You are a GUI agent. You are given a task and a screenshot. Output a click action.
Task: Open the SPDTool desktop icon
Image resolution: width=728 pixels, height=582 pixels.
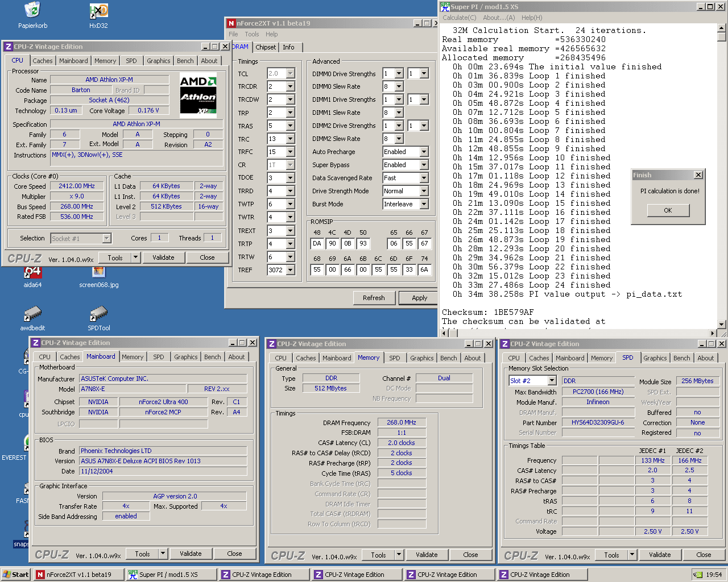(x=98, y=314)
